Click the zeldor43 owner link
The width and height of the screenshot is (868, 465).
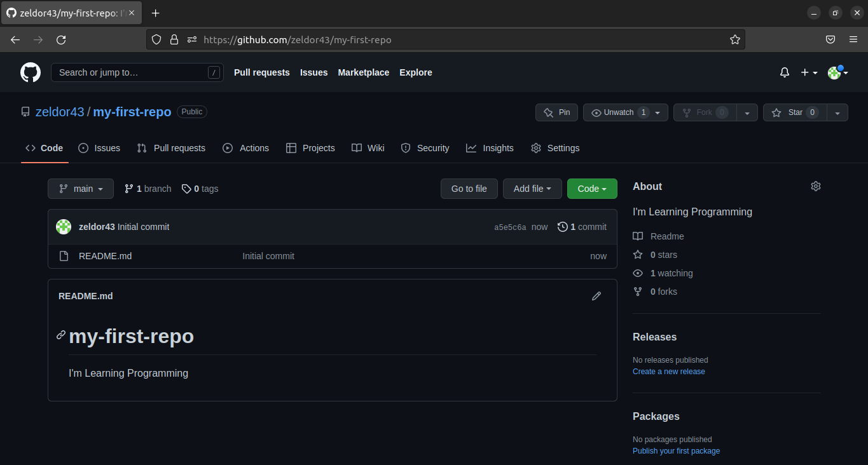coord(60,112)
